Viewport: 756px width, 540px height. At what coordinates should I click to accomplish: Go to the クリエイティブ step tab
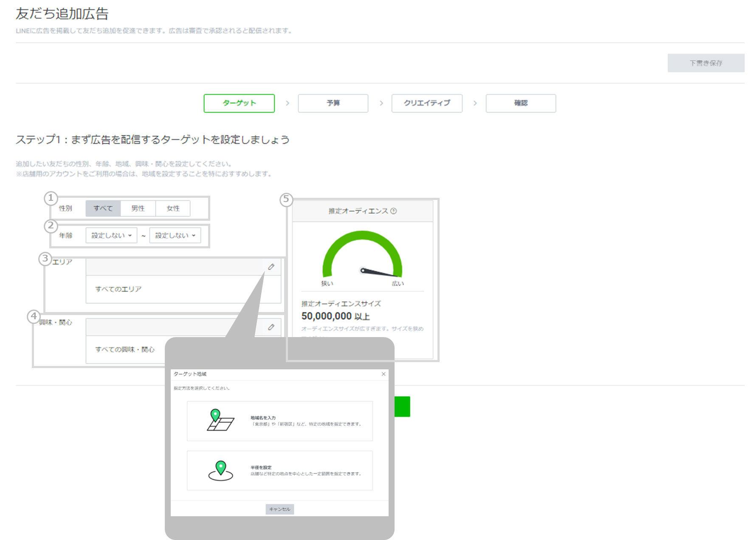tap(427, 103)
